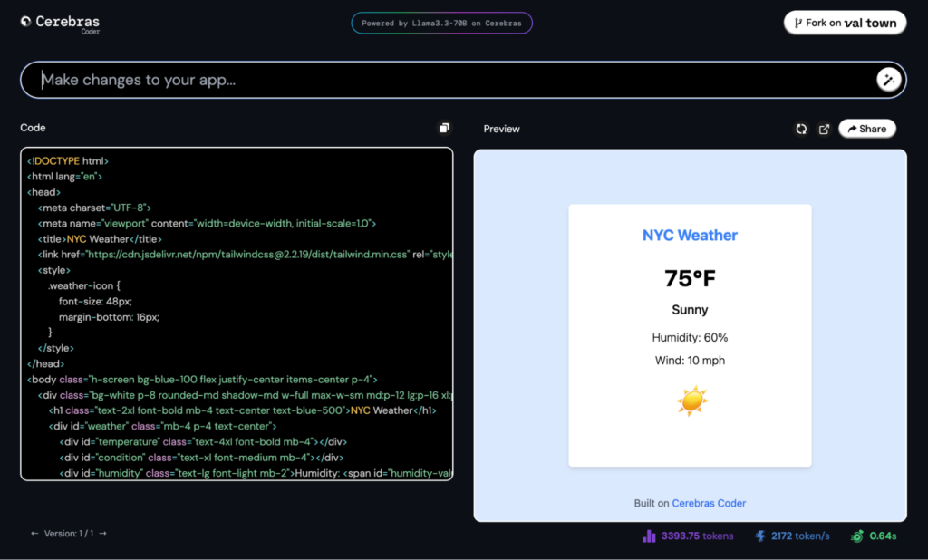Screen dimensions: 928x560
Task: Advance to next version using right arrow
Action: pos(103,534)
